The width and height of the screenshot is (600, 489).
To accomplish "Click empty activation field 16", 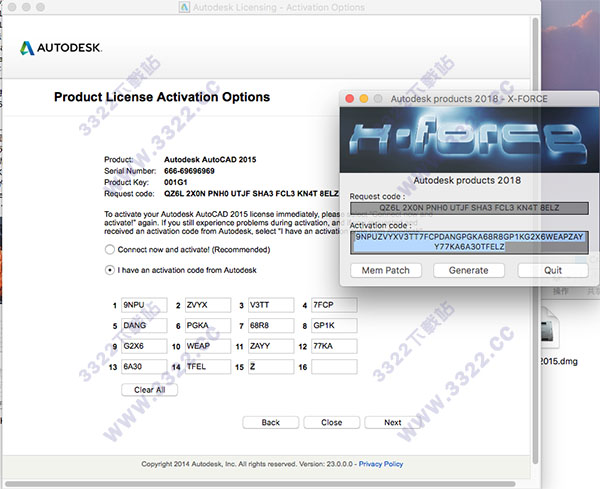I will tap(334, 367).
